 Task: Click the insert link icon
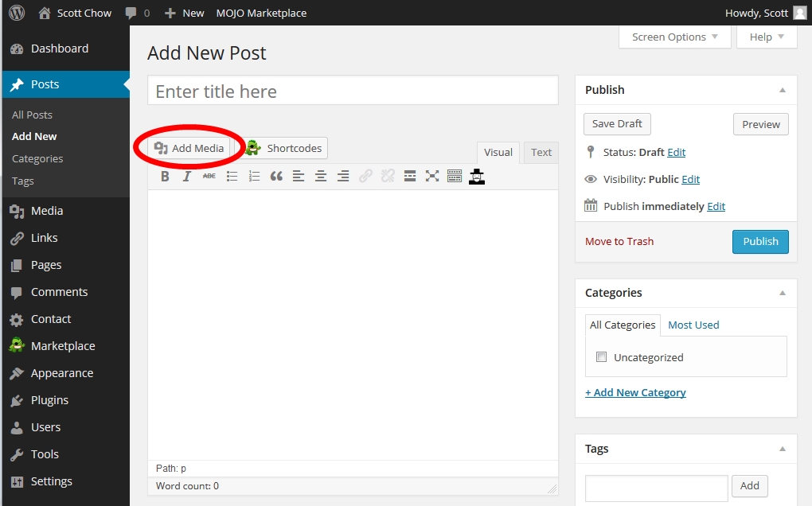coord(365,177)
